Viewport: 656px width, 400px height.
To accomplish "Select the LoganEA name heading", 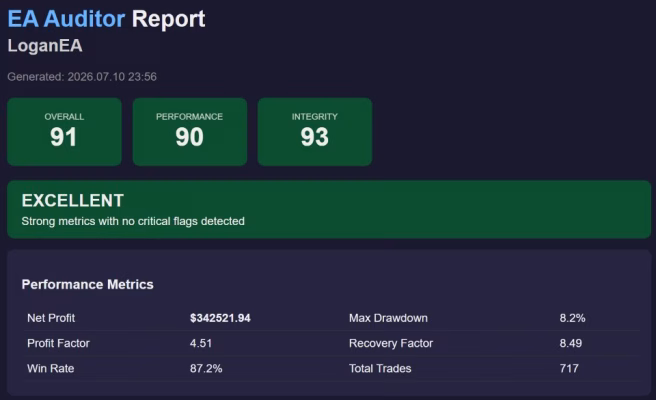I will click(45, 46).
